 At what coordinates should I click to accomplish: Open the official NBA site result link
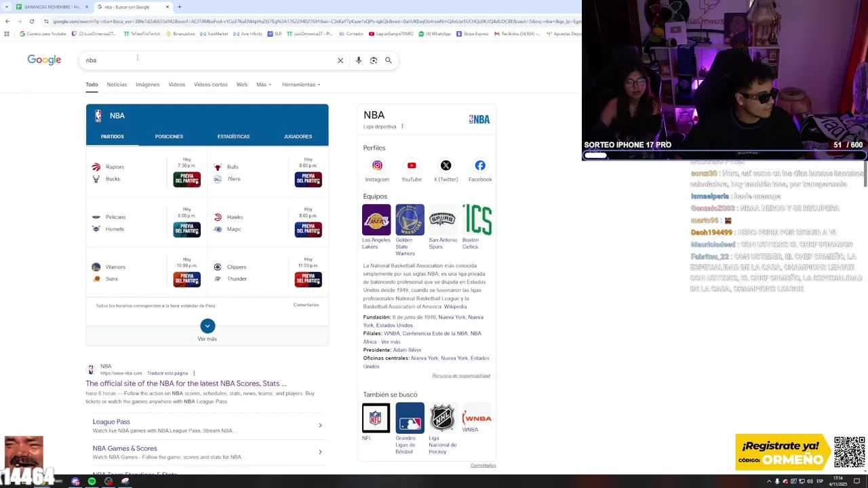pos(186,384)
